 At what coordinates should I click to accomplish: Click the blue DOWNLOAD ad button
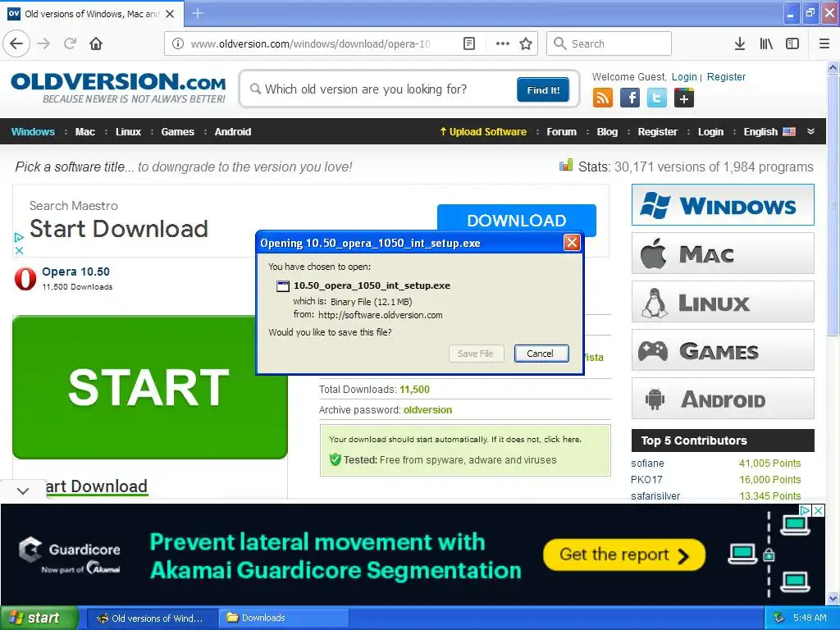[517, 220]
